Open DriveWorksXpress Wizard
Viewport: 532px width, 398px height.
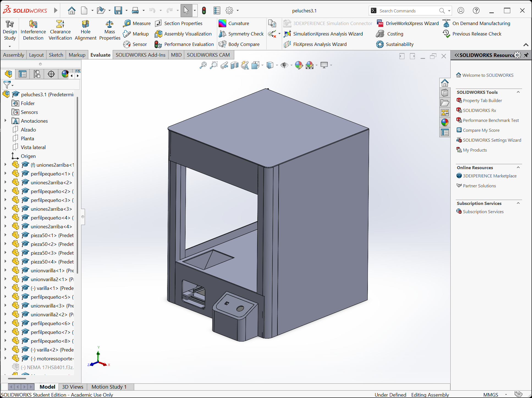coord(408,23)
